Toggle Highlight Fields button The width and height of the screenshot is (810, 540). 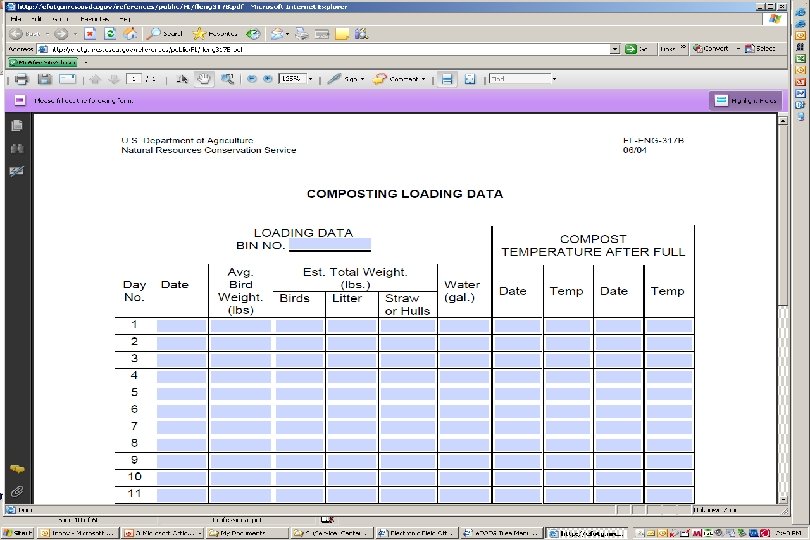coord(745,100)
